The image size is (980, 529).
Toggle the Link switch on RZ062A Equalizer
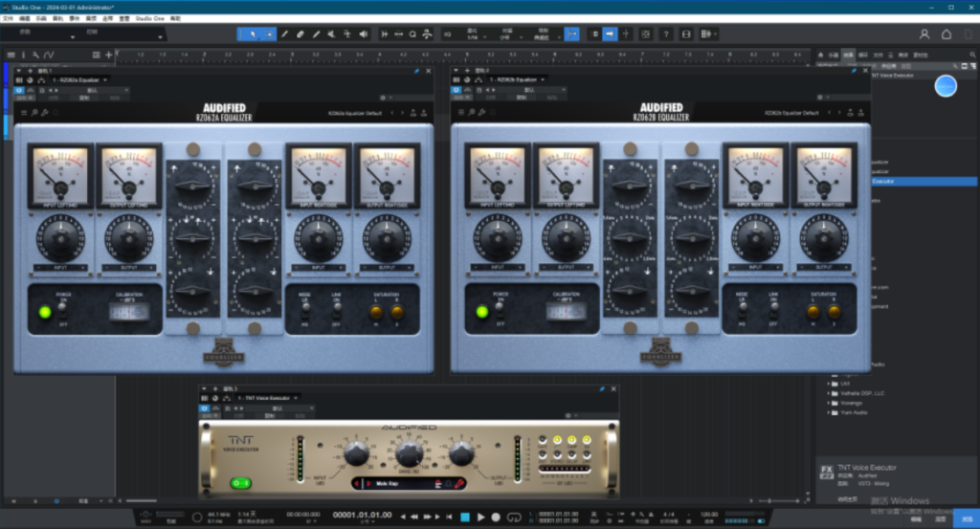coord(336,311)
